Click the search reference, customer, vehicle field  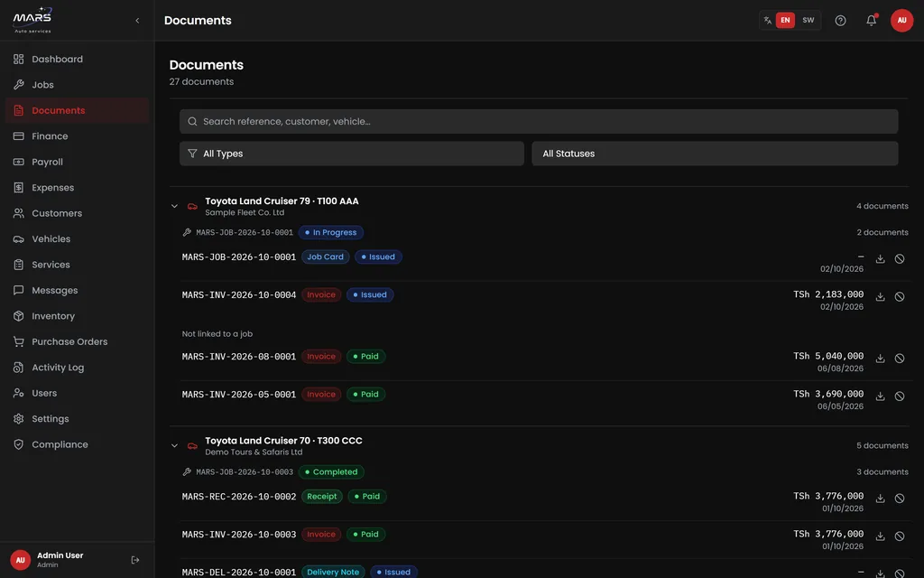[539, 122]
